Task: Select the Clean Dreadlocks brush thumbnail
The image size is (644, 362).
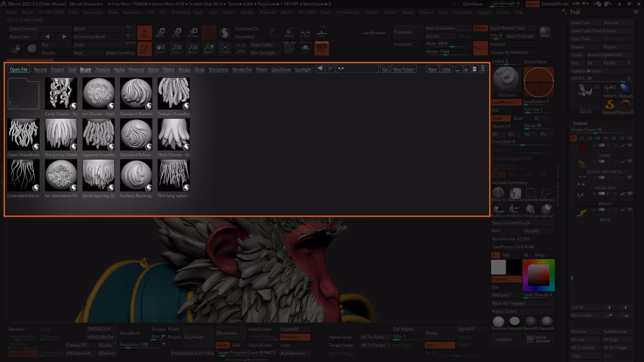Action: (23, 134)
